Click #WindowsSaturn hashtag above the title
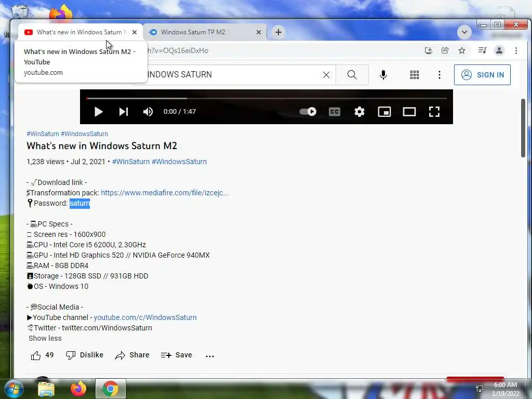The height and width of the screenshot is (399, 532). coord(84,134)
